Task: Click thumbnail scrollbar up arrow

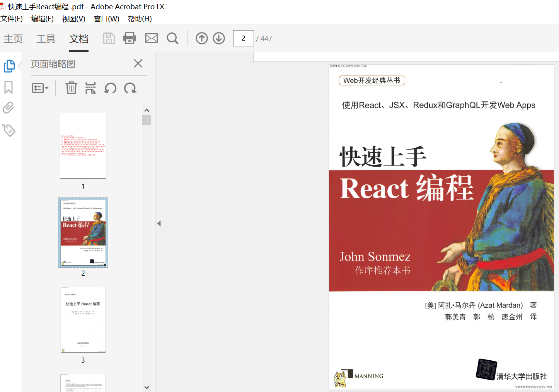Action: coord(147,111)
